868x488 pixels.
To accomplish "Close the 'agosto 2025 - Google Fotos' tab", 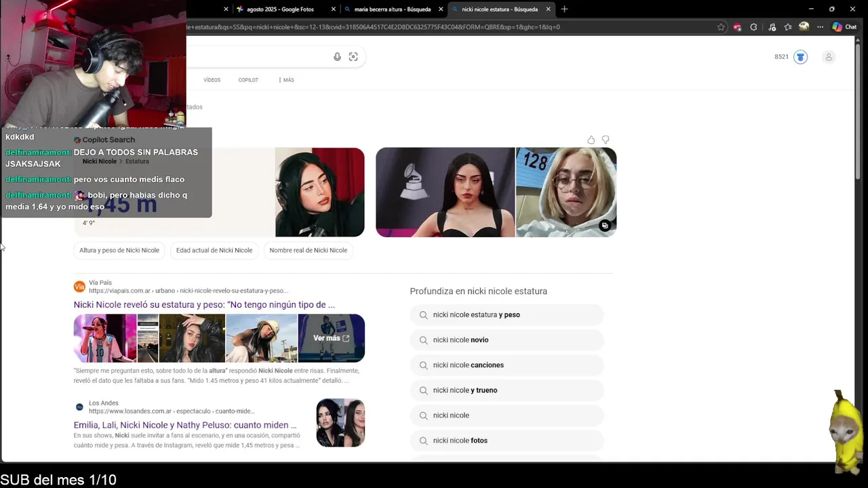I will pos(334,9).
